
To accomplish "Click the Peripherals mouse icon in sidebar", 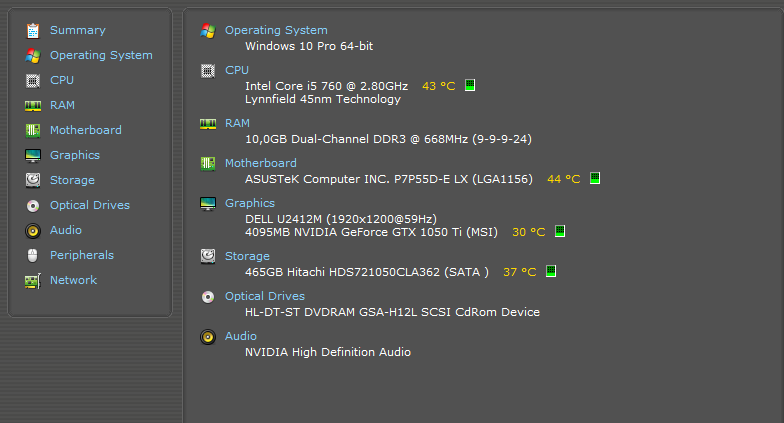I will (33, 255).
